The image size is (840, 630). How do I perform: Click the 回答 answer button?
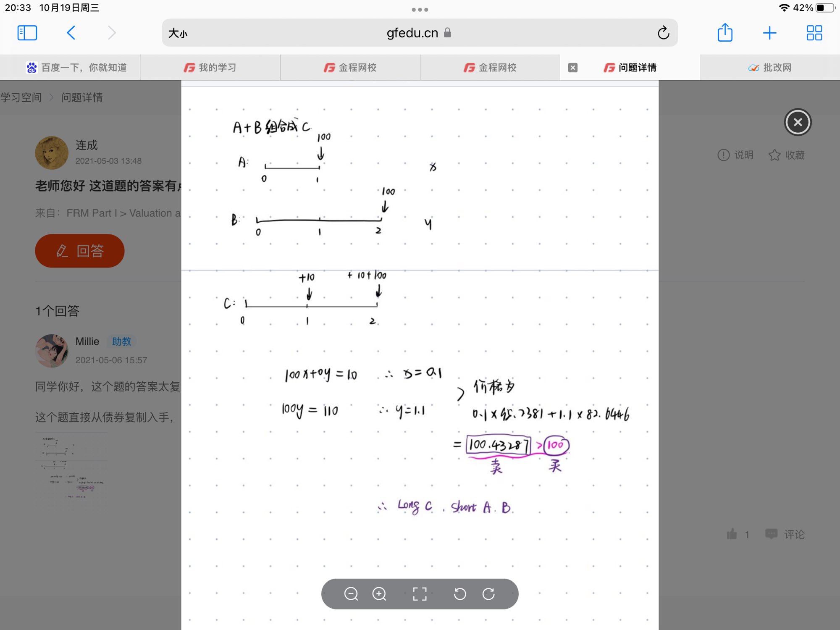[79, 251]
